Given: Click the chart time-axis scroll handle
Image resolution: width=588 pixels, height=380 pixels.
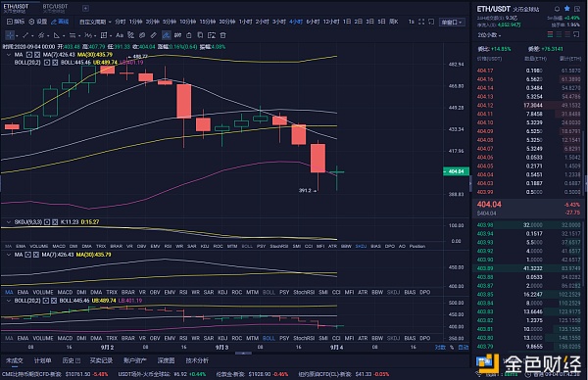Looking at the screenshot, I should coord(243,353).
